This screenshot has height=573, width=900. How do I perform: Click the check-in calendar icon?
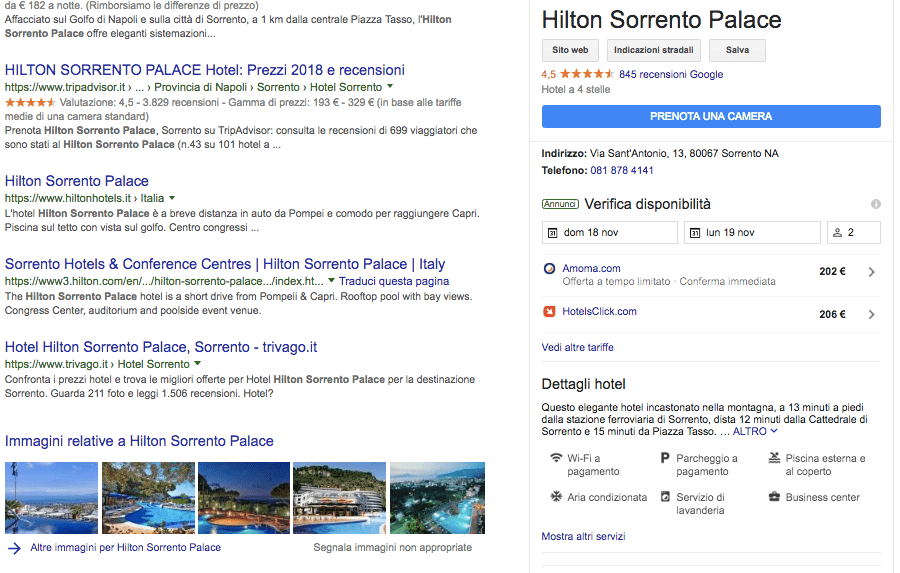tap(551, 233)
